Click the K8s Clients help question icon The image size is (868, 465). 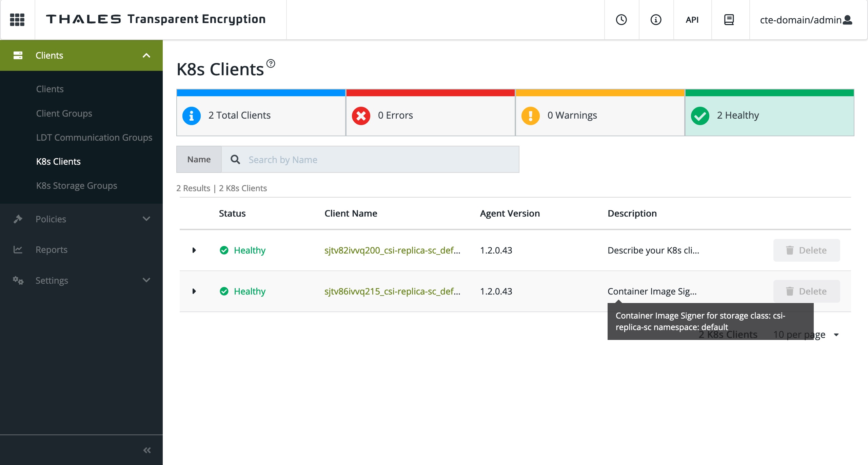click(271, 63)
